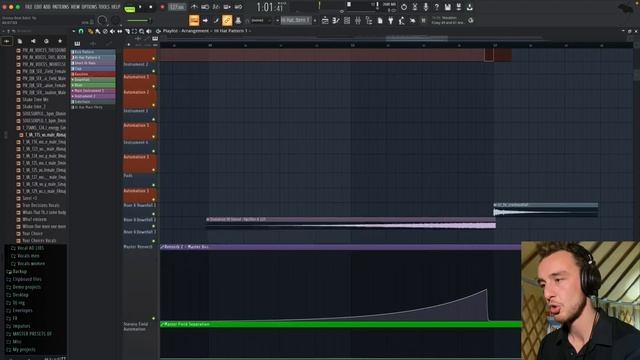
Task: Toggle mute dot on Pads track
Action: 153,185
